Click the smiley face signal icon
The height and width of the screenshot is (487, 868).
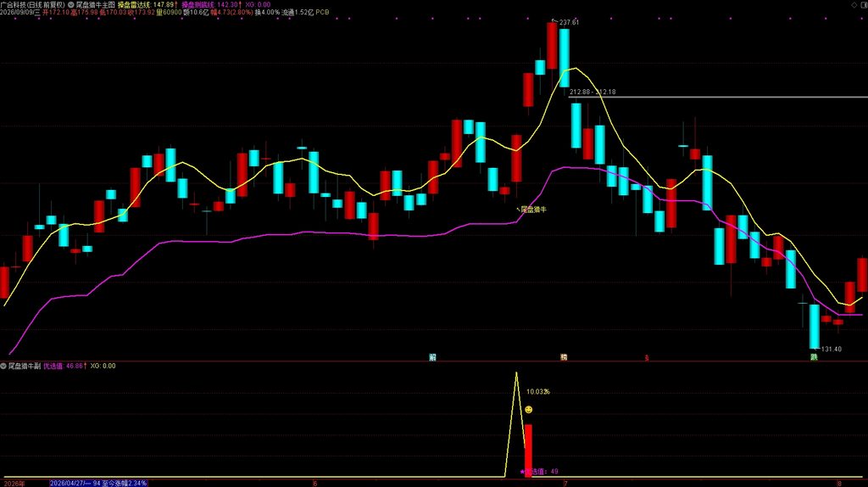click(529, 410)
